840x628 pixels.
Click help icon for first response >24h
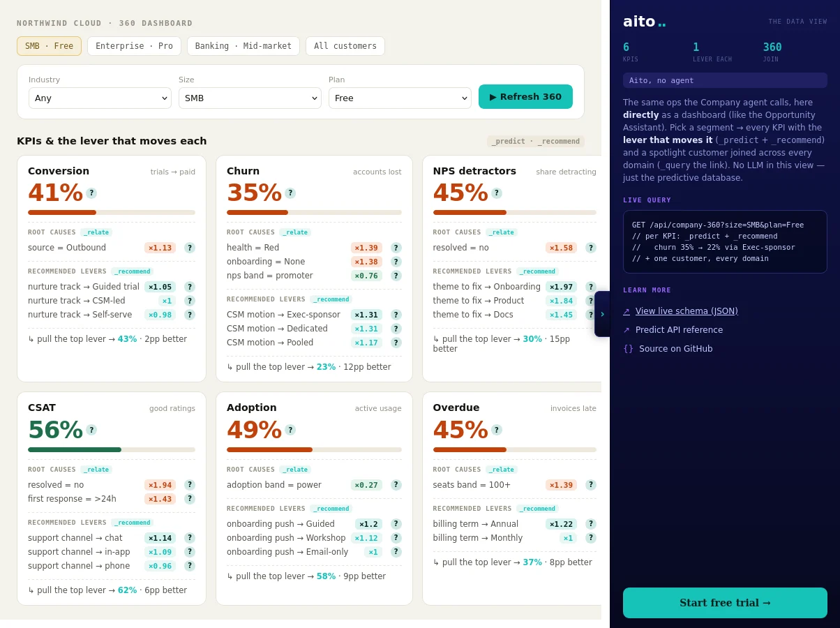click(190, 499)
